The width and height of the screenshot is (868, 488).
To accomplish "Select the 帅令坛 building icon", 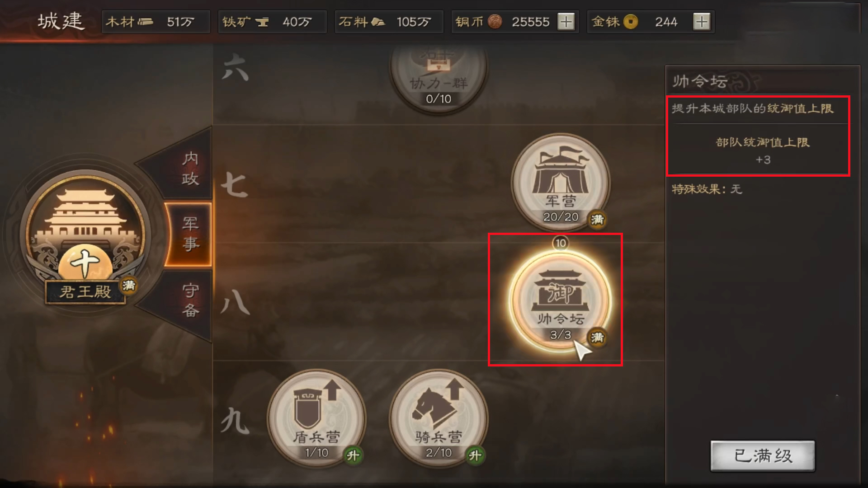I will coord(561,300).
